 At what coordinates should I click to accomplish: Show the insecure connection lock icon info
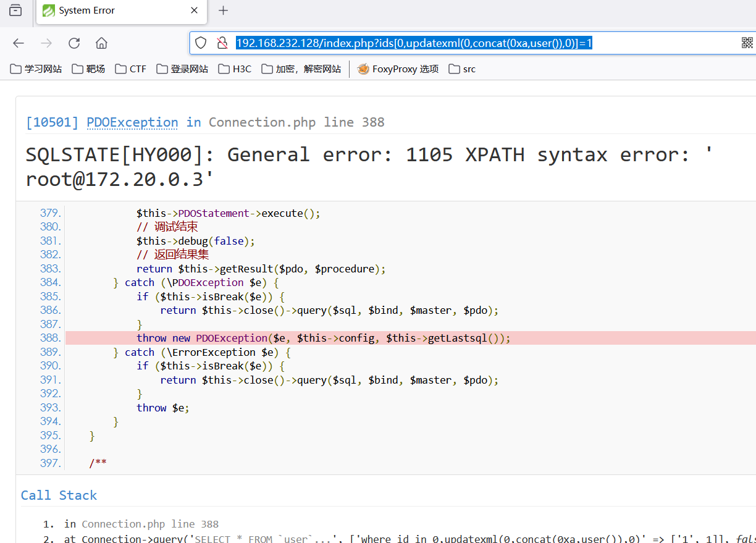222,43
